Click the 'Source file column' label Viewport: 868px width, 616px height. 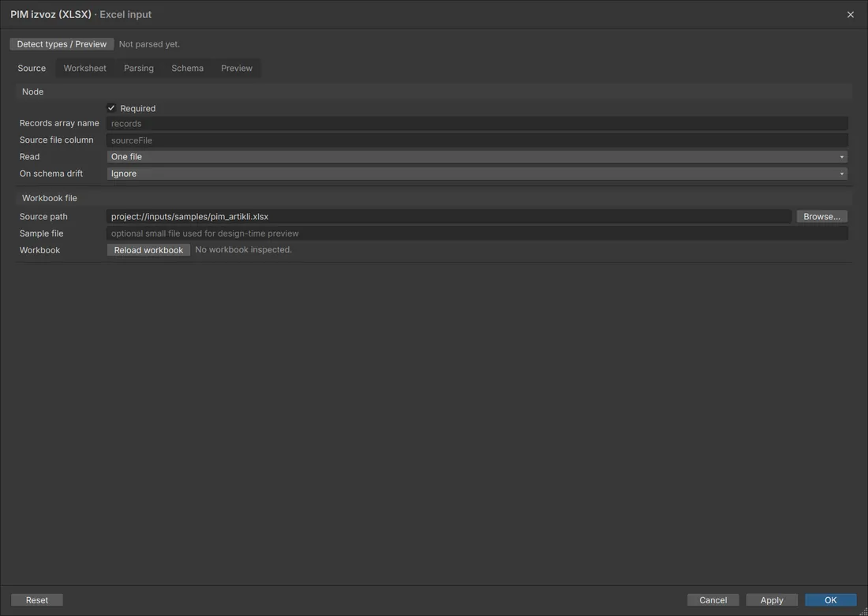(x=57, y=140)
